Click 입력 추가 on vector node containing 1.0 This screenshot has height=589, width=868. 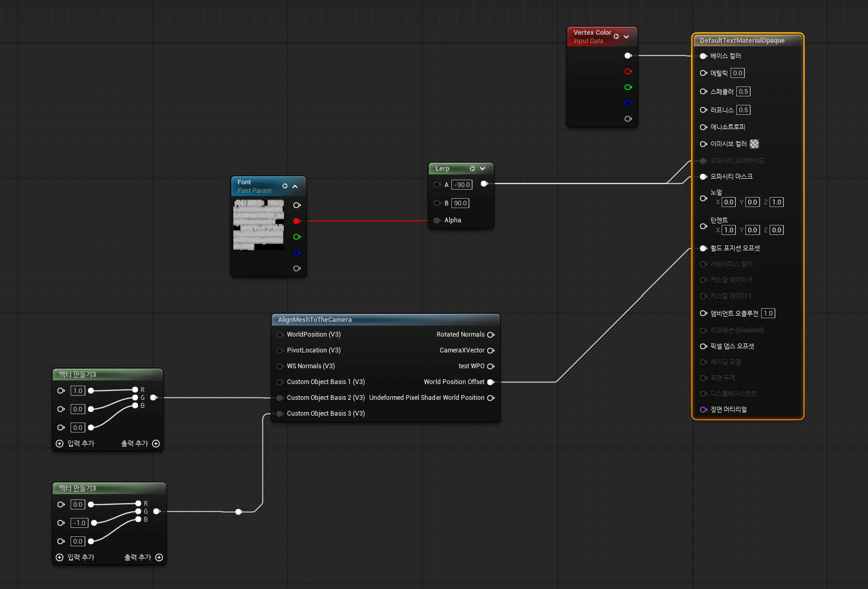(x=75, y=444)
